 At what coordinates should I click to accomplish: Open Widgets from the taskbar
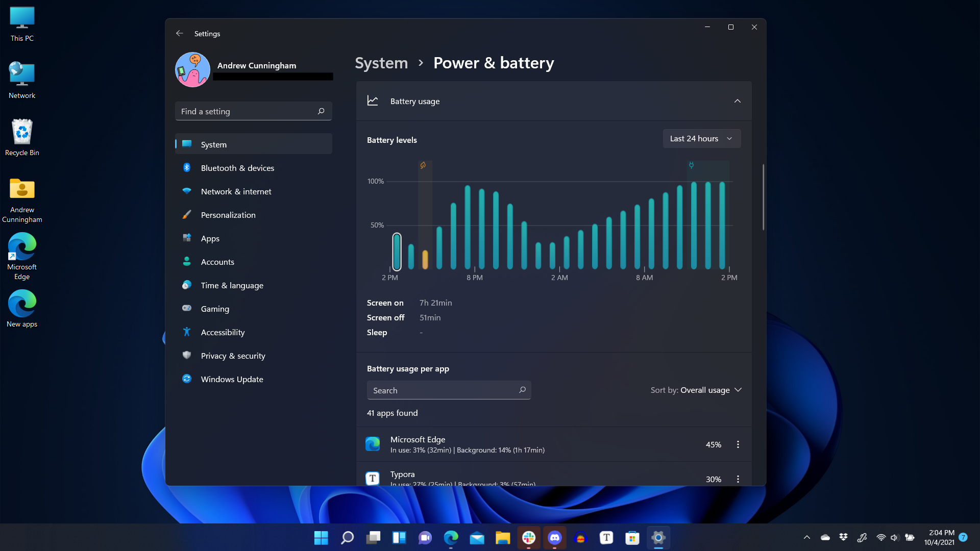tap(399, 538)
